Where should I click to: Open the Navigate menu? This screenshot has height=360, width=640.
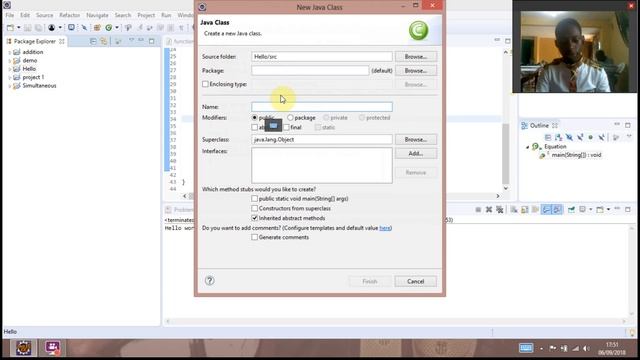point(97,15)
